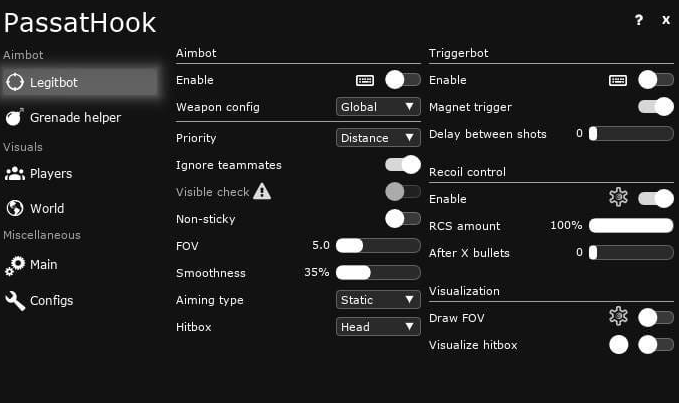The width and height of the screenshot is (679, 403).
Task: Disable the Magnet trigger switch
Action: (x=656, y=107)
